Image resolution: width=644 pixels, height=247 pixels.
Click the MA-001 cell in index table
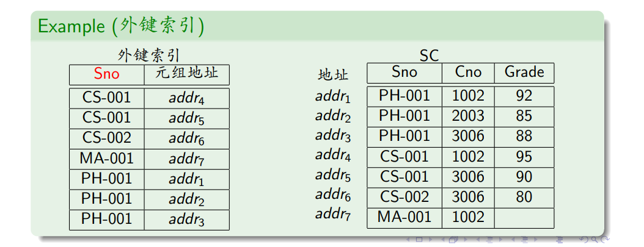pyautogui.click(x=107, y=159)
